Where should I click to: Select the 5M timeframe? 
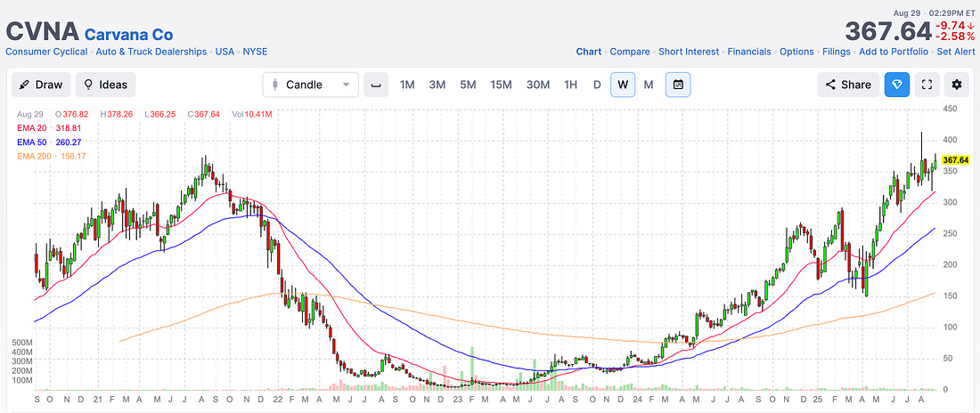click(x=468, y=85)
